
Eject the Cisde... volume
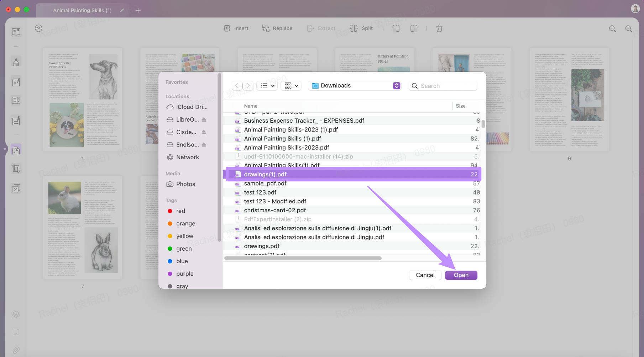coord(204,132)
